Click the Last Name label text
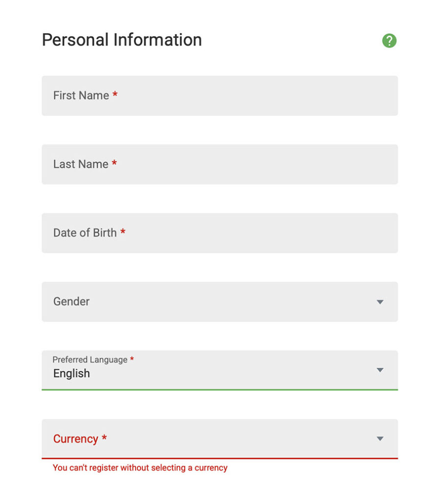437x504 pixels. click(81, 164)
